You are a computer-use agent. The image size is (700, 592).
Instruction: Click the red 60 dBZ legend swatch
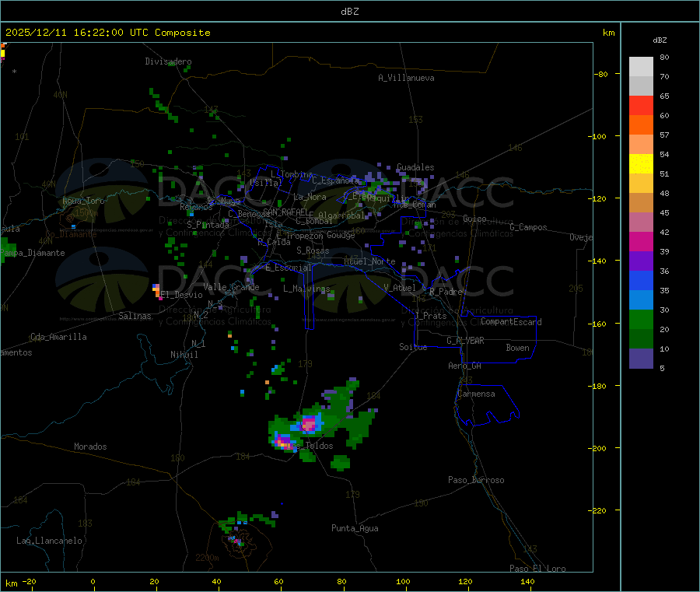(641, 105)
